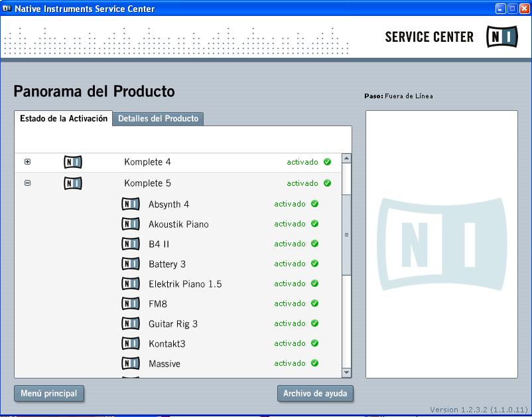Click the 'activado' status of B4 II
This screenshot has height=417, width=532.
pyautogui.click(x=290, y=244)
